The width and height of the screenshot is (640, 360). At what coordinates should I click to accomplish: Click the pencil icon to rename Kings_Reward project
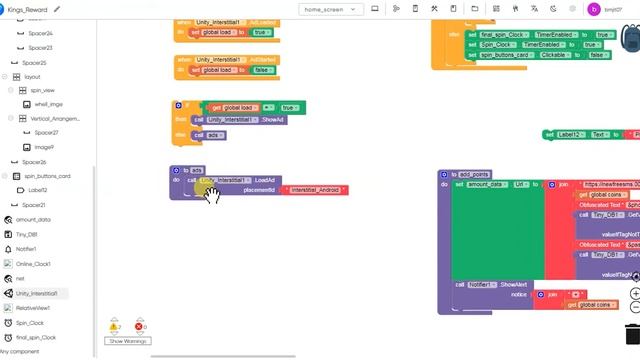[57, 9]
